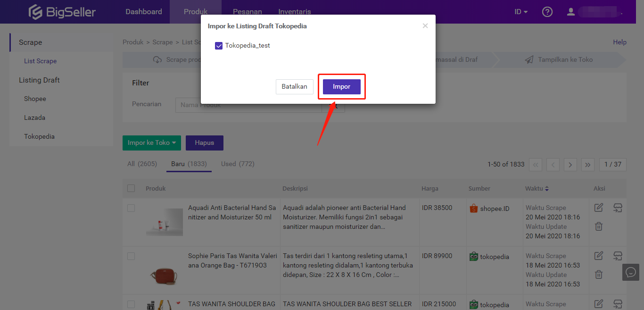Check the Sophie Paris Tas Wanita row checkbox
The height and width of the screenshot is (310, 644).
(x=131, y=256)
